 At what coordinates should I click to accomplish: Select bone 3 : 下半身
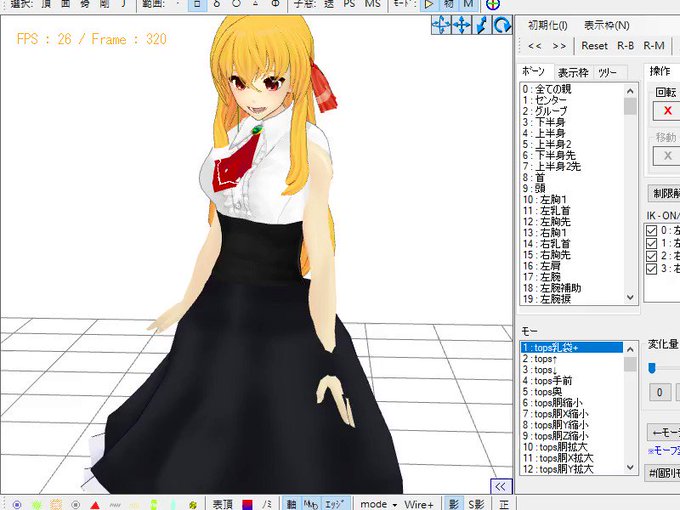coord(572,122)
